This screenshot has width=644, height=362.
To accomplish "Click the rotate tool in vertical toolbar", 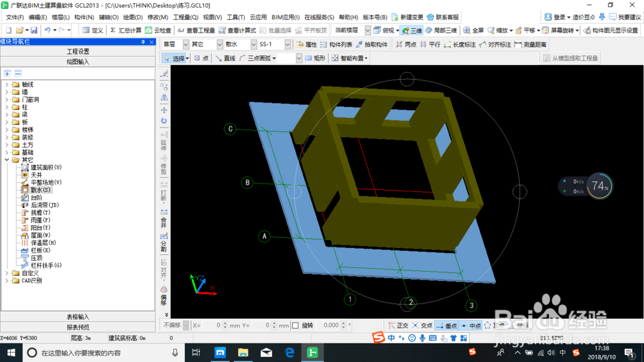I will 164,121.
